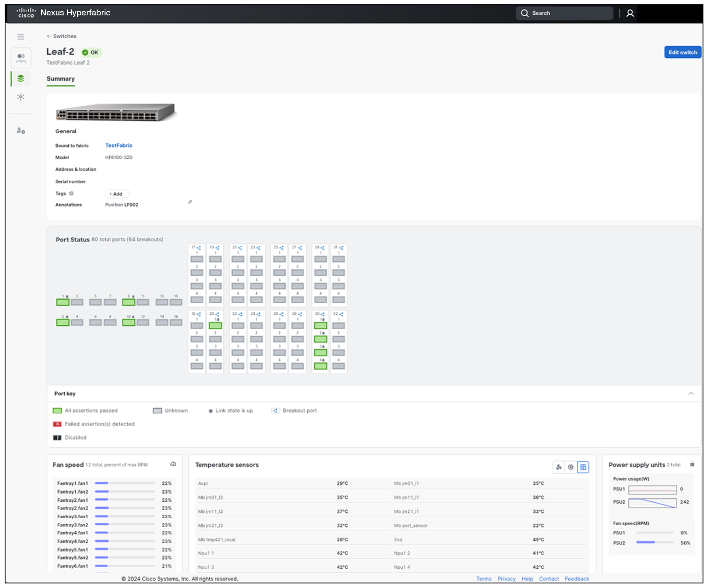Click breakout icon on port 32
710x588 pixels.
341,314
